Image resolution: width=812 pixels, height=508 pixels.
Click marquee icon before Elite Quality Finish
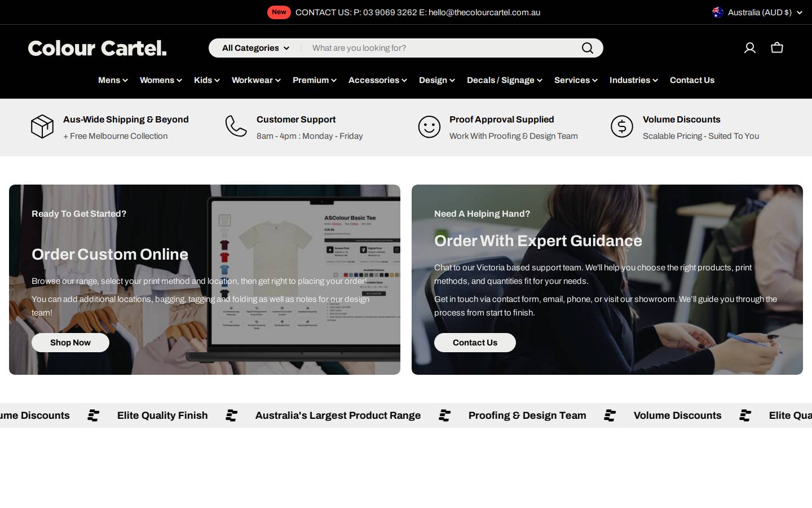pyautogui.click(x=94, y=415)
